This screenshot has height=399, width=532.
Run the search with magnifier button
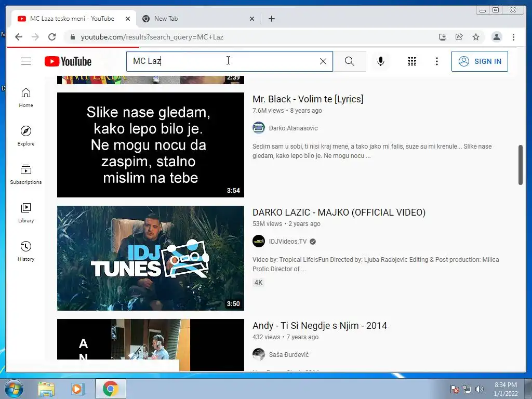(350, 61)
